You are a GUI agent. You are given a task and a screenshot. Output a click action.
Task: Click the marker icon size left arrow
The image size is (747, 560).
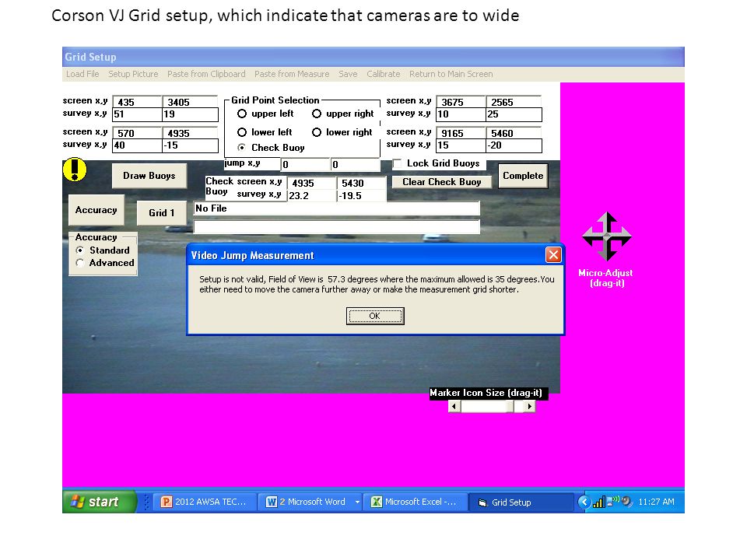(454, 406)
